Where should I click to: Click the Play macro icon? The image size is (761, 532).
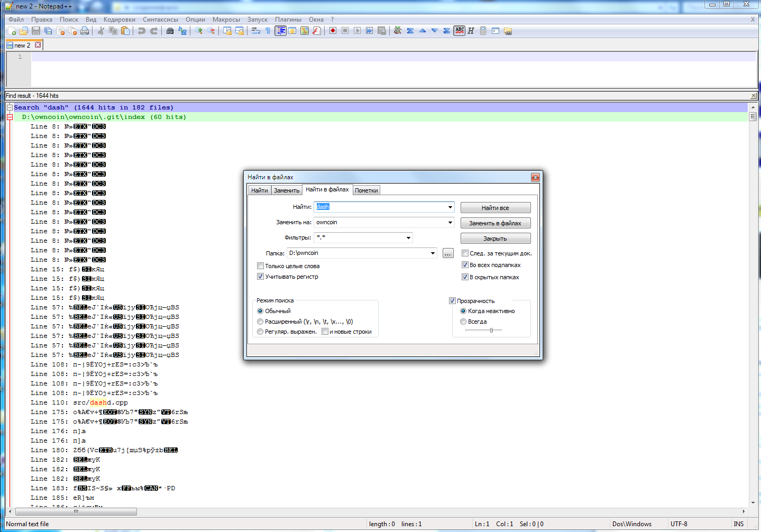[357, 31]
